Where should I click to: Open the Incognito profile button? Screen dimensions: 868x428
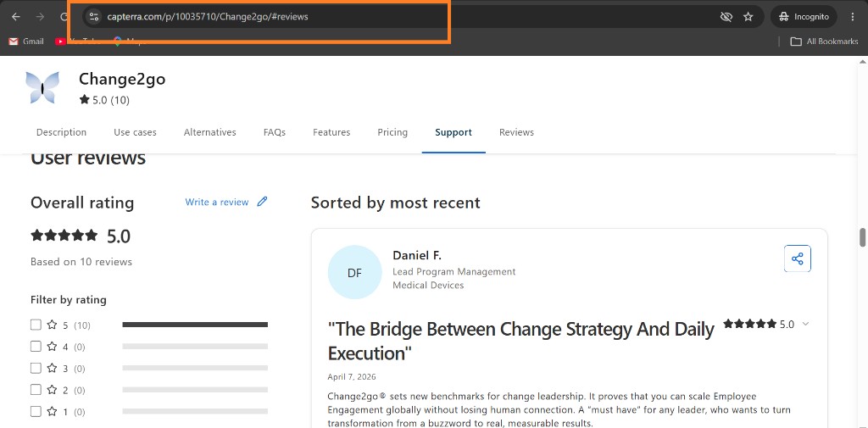(x=804, y=17)
